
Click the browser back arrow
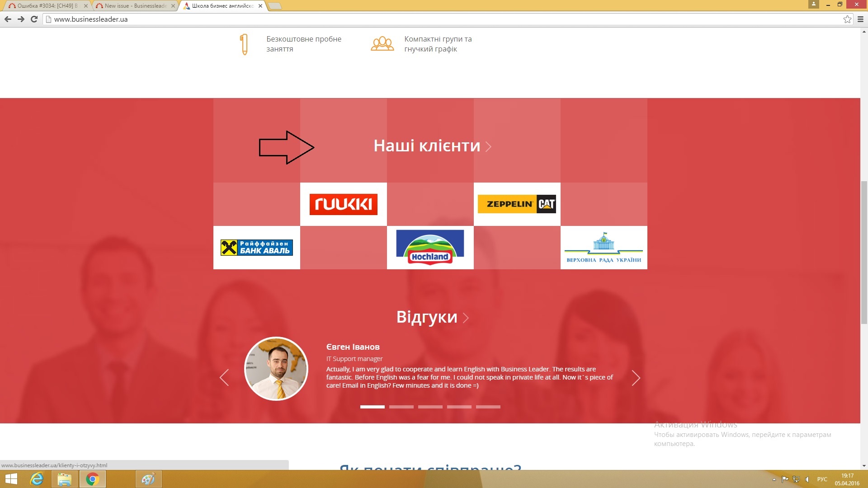(8, 19)
